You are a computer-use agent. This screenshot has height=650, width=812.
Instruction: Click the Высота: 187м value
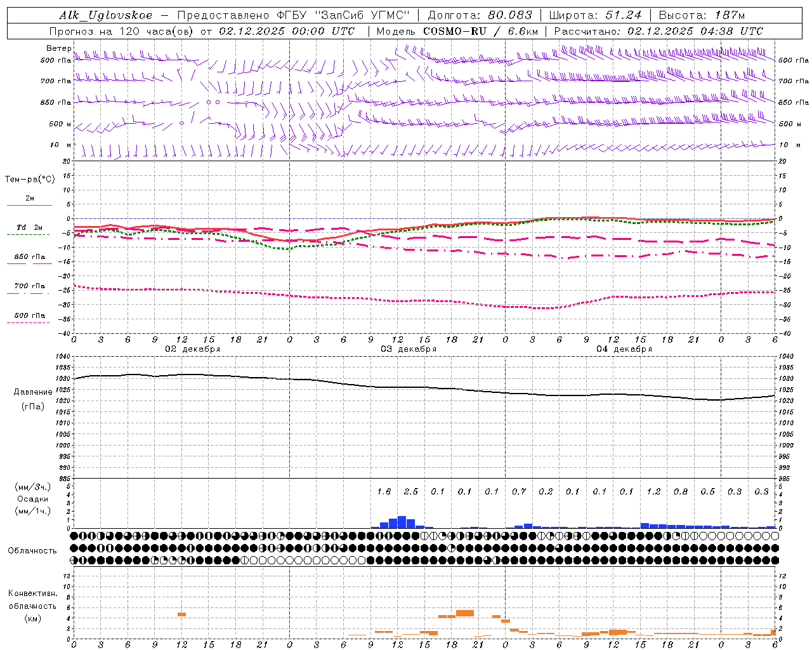(702, 16)
